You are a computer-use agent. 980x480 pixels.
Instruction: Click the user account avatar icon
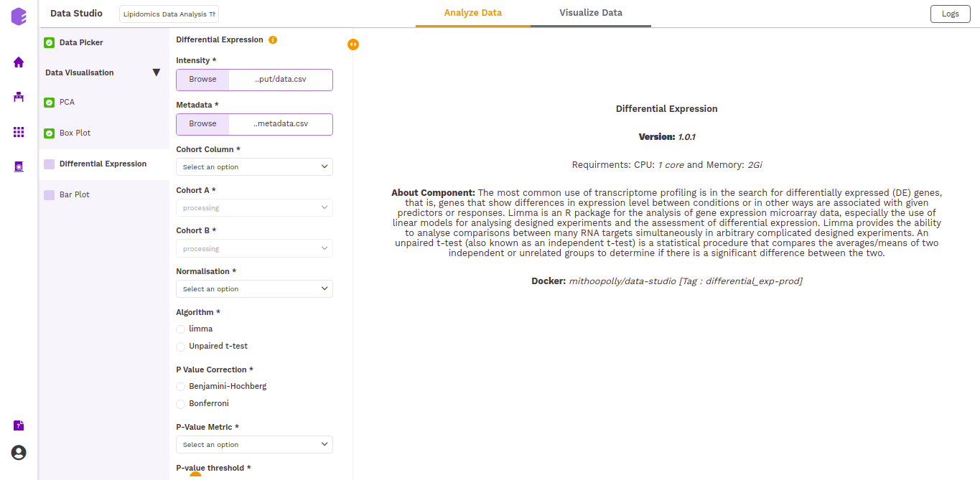click(x=18, y=453)
